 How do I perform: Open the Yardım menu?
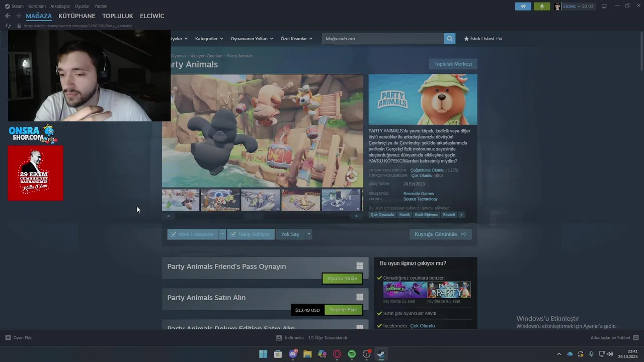coord(101,6)
